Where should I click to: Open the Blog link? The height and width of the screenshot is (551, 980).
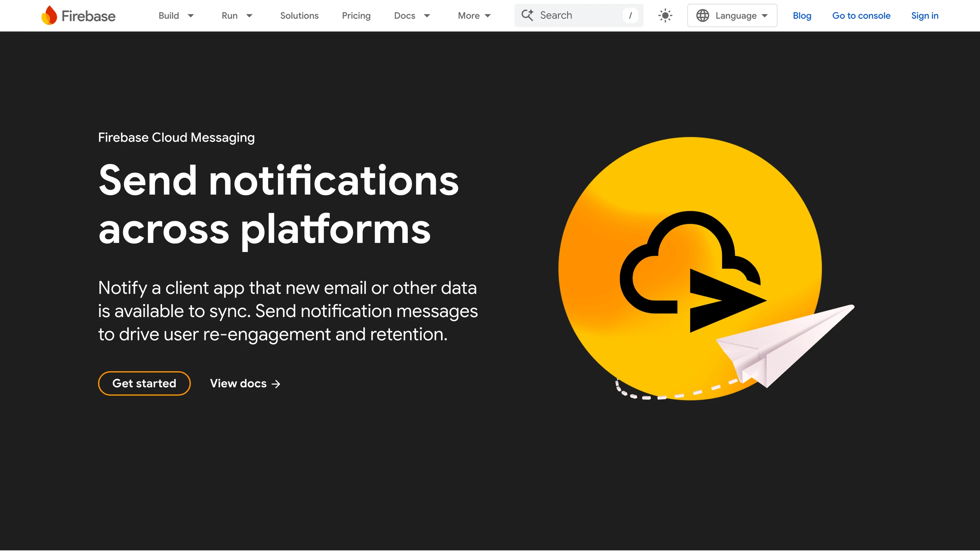point(802,16)
